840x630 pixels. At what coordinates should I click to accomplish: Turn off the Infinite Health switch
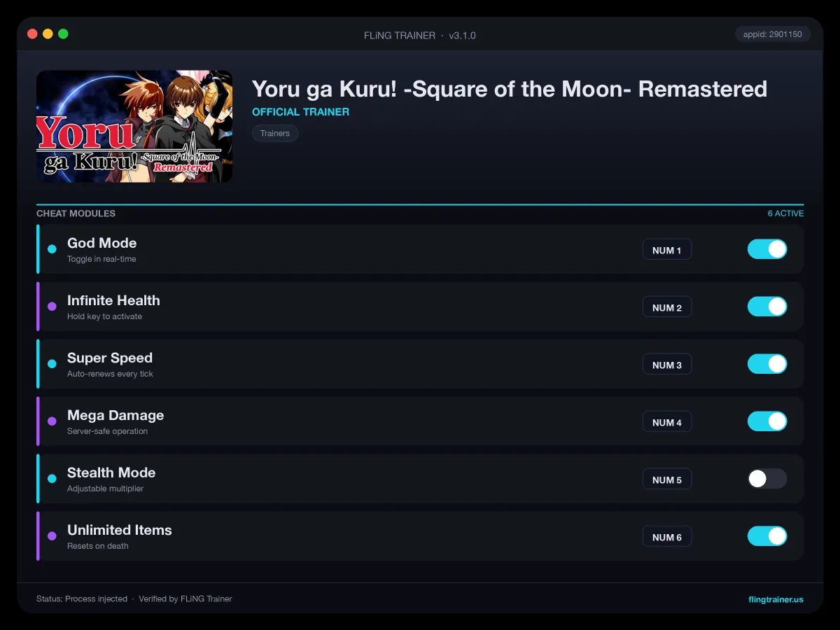tap(767, 307)
